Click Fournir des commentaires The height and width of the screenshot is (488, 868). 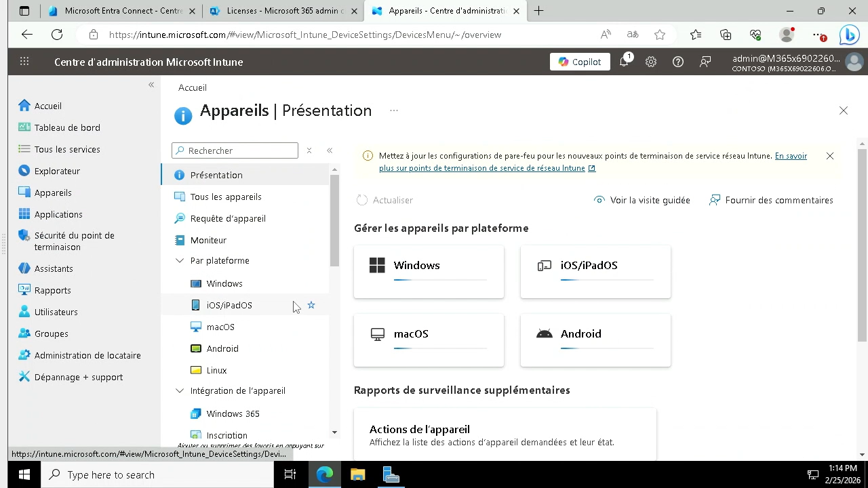click(771, 200)
